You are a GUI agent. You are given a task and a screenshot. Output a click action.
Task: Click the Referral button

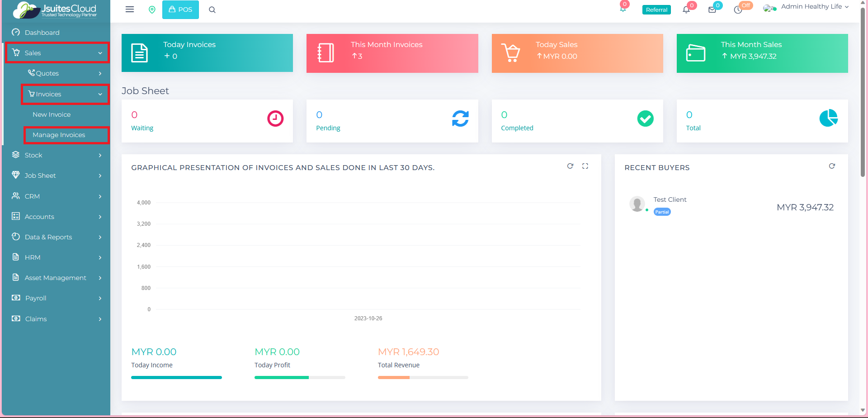tap(656, 10)
